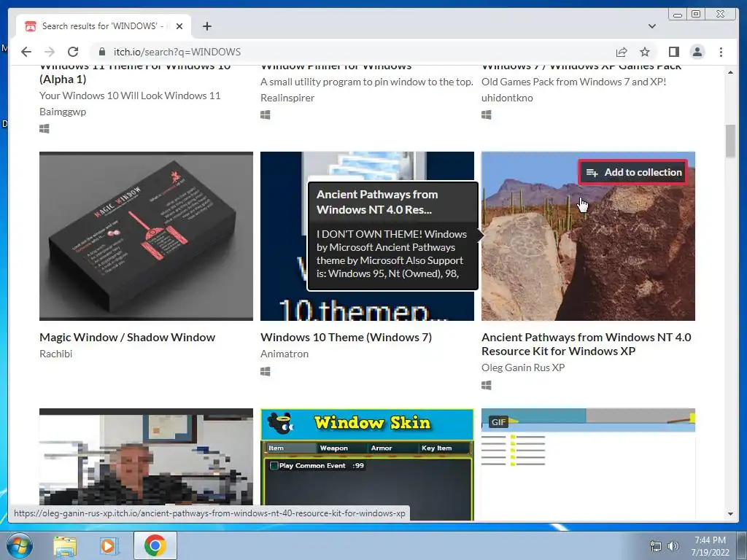Go back to the previous page

(26, 52)
